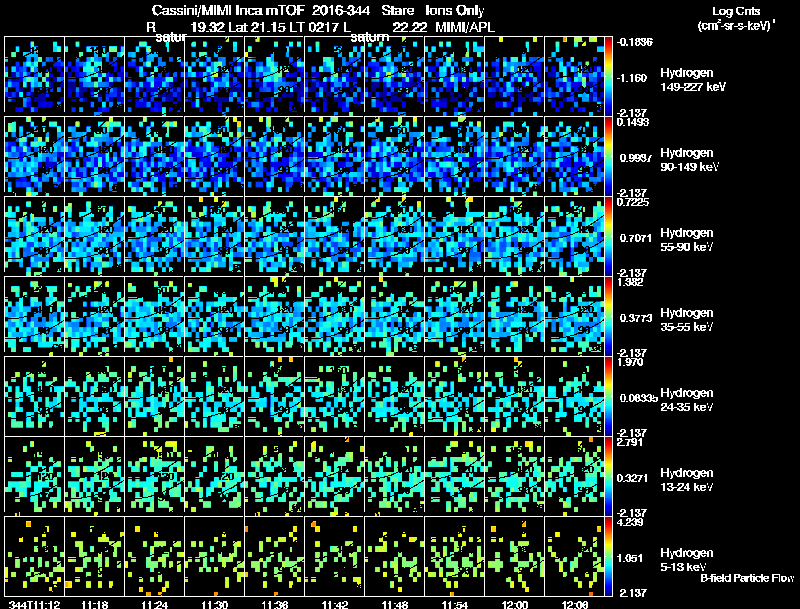Click the color bar for Hydrogen 24-35 keV

[x=608, y=395]
